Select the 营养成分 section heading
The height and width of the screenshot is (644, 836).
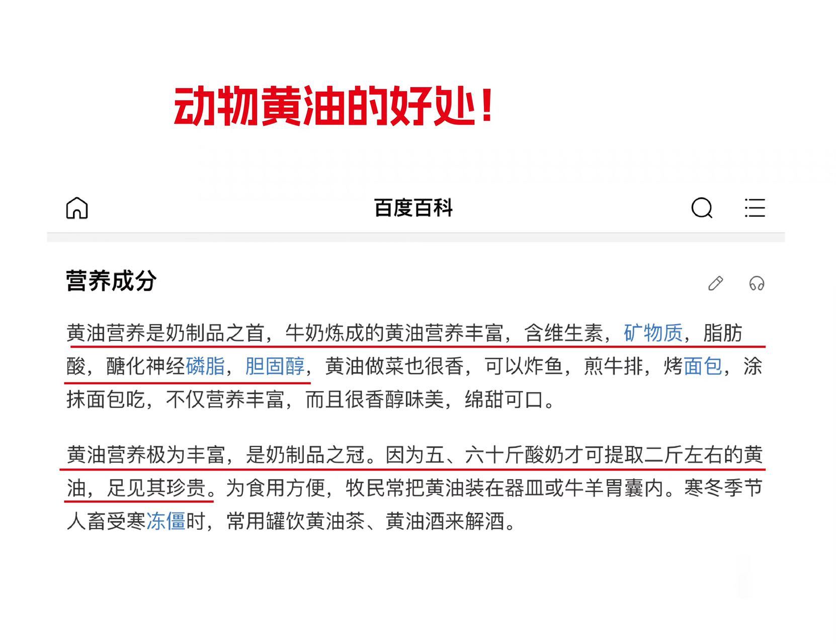tap(111, 281)
